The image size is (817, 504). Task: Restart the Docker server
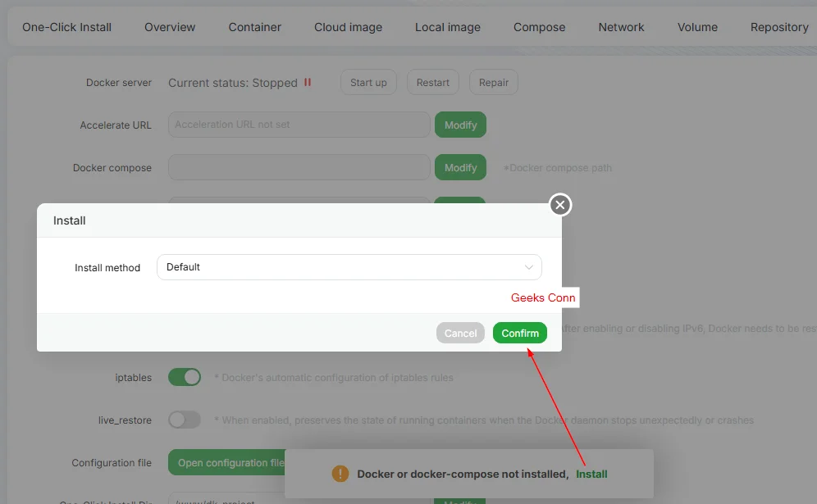[x=432, y=82]
